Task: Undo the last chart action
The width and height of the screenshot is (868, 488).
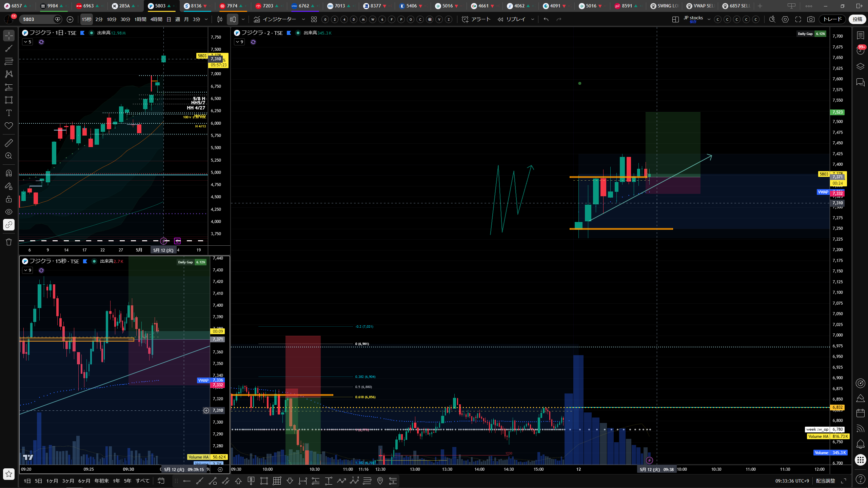Action: pyautogui.click(x=546, y=19)
